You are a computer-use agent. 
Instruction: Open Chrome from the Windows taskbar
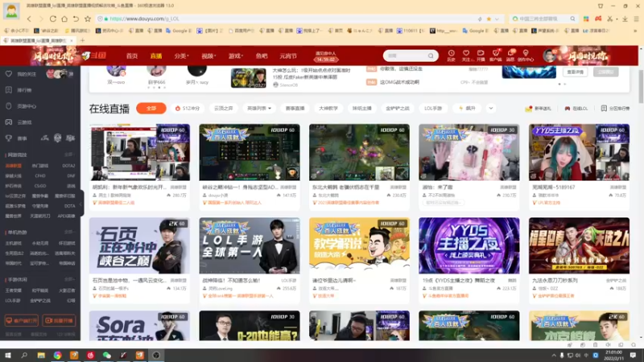(x=57, y=355)
